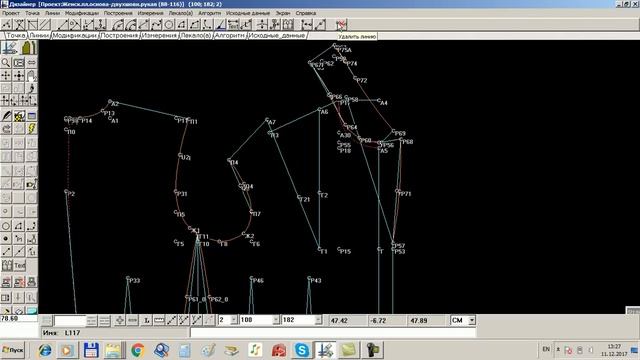This screenshot has width=640, height=360.
Task: Click the Delete line (Удалить линию) toolbar icon
Action: click(x=341, y=25)
